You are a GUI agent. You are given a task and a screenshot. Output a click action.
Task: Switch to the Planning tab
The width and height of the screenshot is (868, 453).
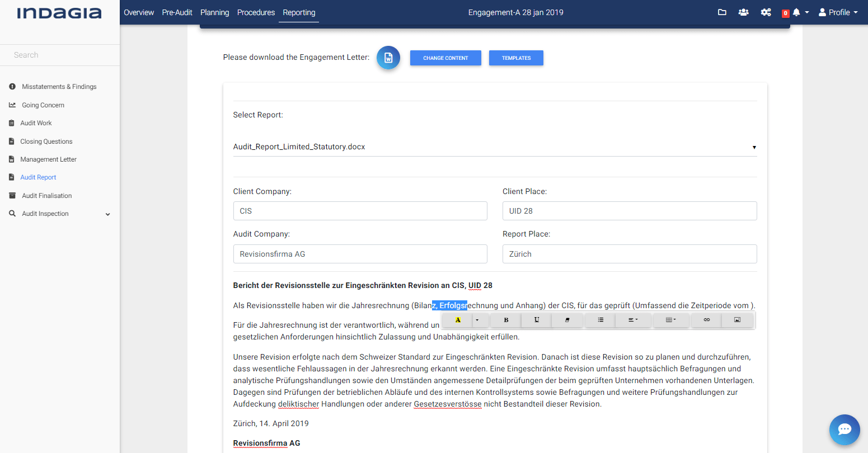tap(214, 12)
